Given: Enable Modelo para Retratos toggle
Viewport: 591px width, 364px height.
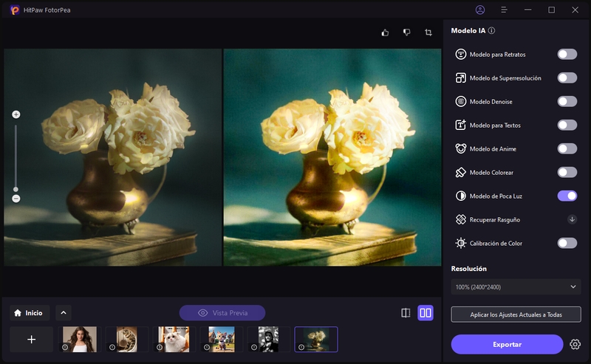Looking at the screenshot, I should [567, 54].
